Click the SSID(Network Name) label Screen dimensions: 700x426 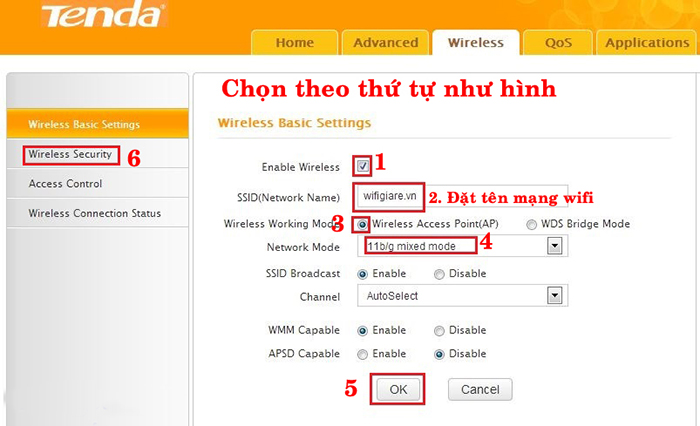click(x=288, y=197)
